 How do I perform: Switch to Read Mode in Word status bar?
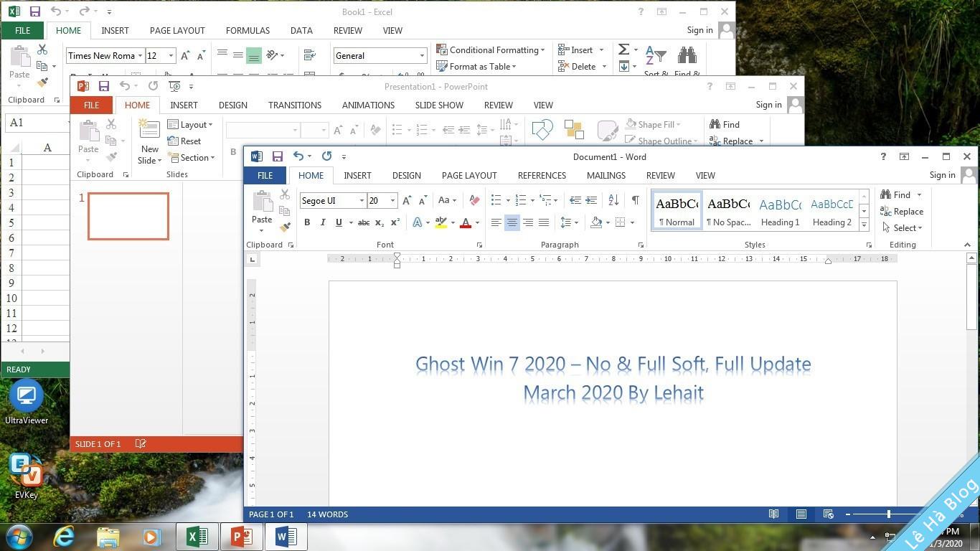click(x=773, y=514)
